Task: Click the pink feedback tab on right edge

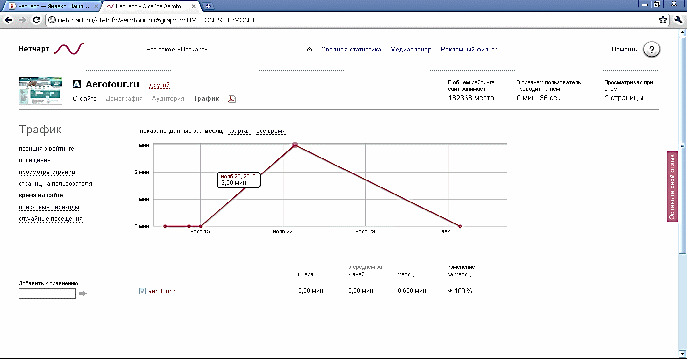Action: 672,186
